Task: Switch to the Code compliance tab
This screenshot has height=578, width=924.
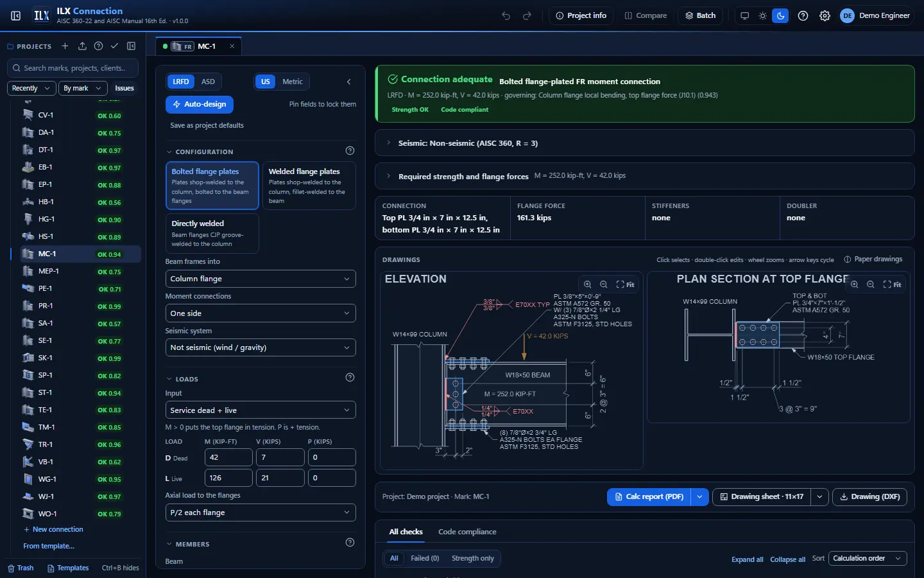Action: coord(467,532)
